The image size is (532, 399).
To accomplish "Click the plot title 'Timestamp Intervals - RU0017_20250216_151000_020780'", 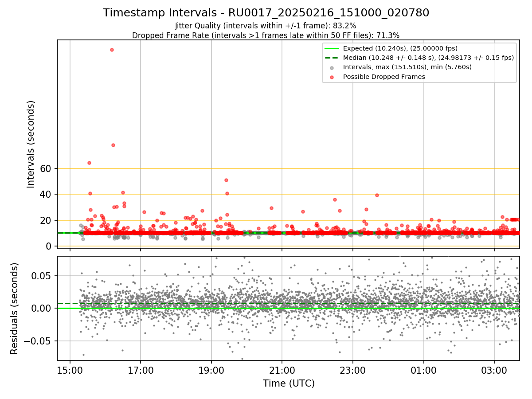I will pyautogui.click(x=266, y=13).
